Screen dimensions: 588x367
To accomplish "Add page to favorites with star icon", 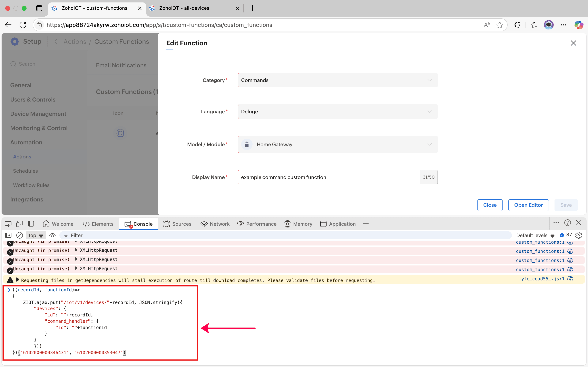I will click(500, 25).
